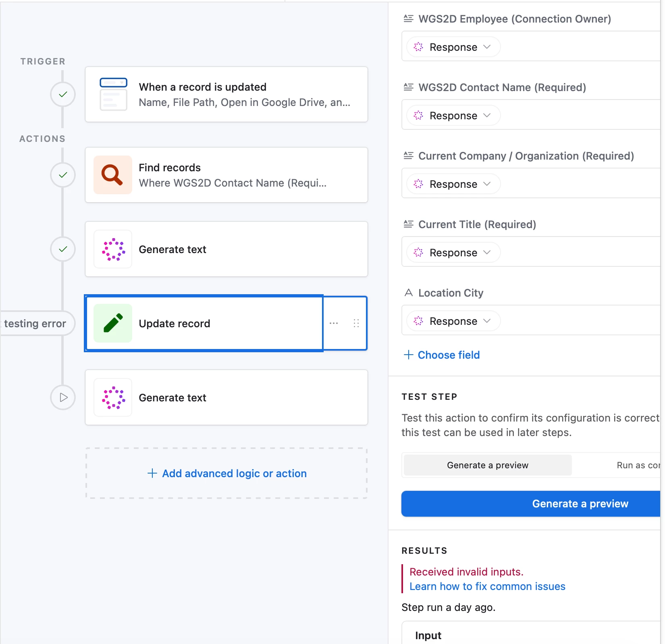Click the last Generate text AI icon
This screenshot has height=644, width=665.
click(x=113, y=397)
